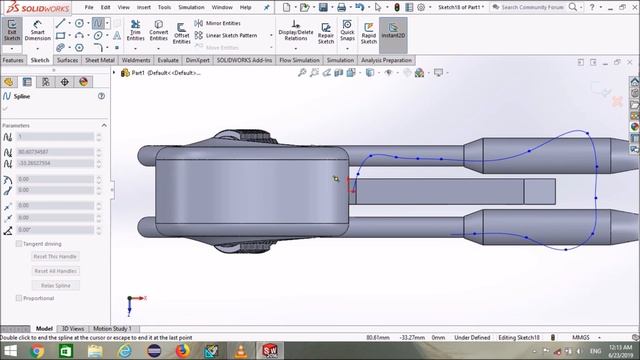Open the Trim Entities dropdown arrow
Viewport: 640px width, 360px height.
click(136, 49)
